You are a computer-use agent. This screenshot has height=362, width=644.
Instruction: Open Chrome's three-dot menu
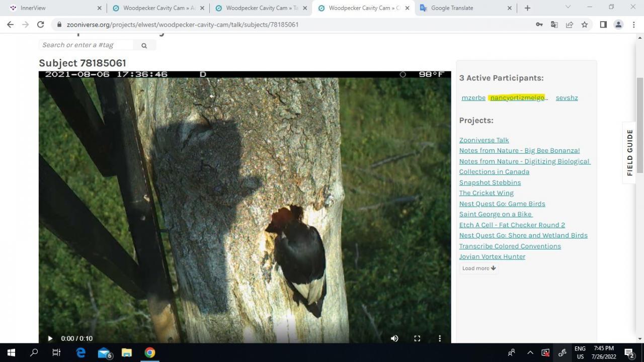click(633, 24)
